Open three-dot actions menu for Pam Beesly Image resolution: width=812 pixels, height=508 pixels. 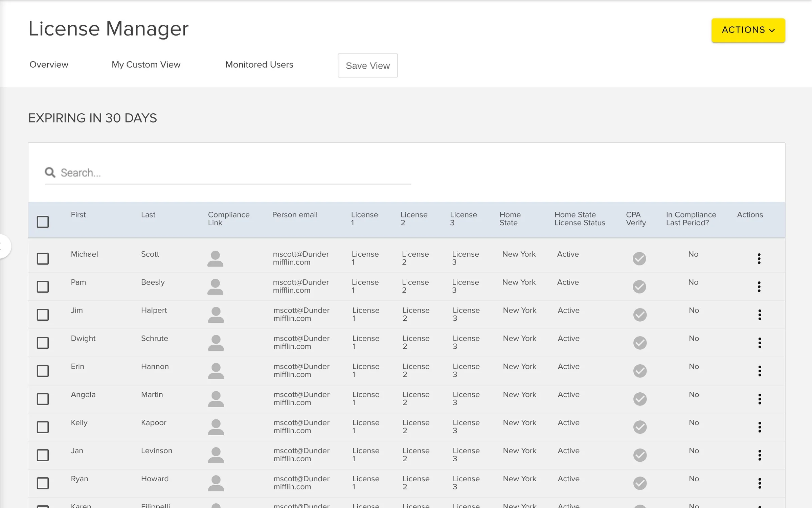coord(759,287)
